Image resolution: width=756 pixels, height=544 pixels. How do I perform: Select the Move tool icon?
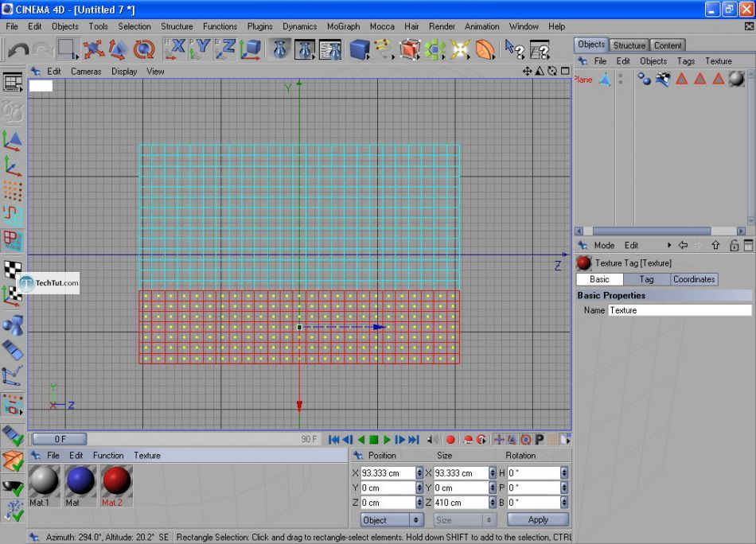tap(93, 49)
